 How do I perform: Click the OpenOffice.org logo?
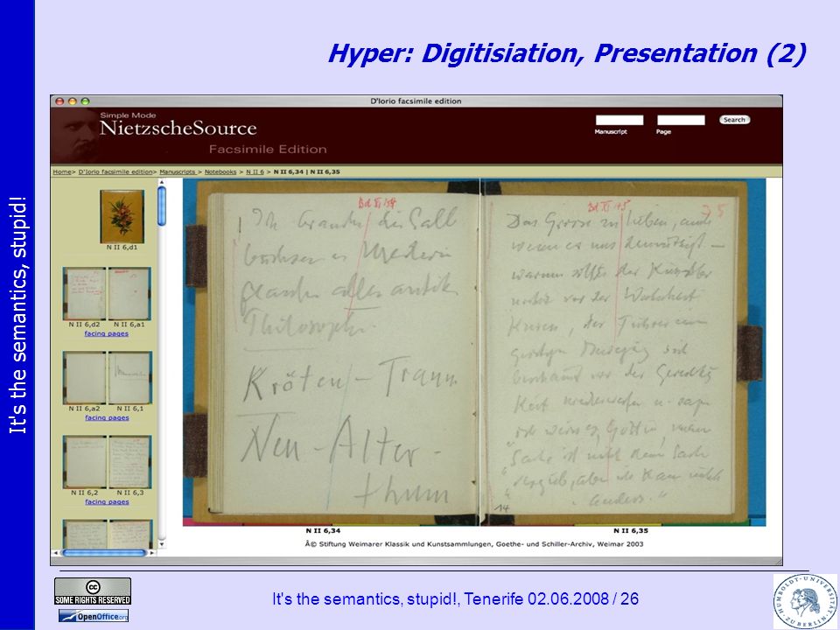[x=94, y=616]
